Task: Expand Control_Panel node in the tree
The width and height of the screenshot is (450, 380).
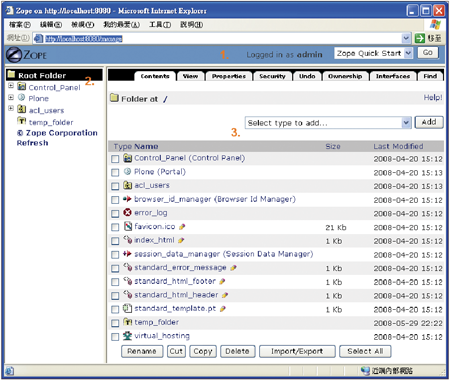Action: click(x=11, y=86)
